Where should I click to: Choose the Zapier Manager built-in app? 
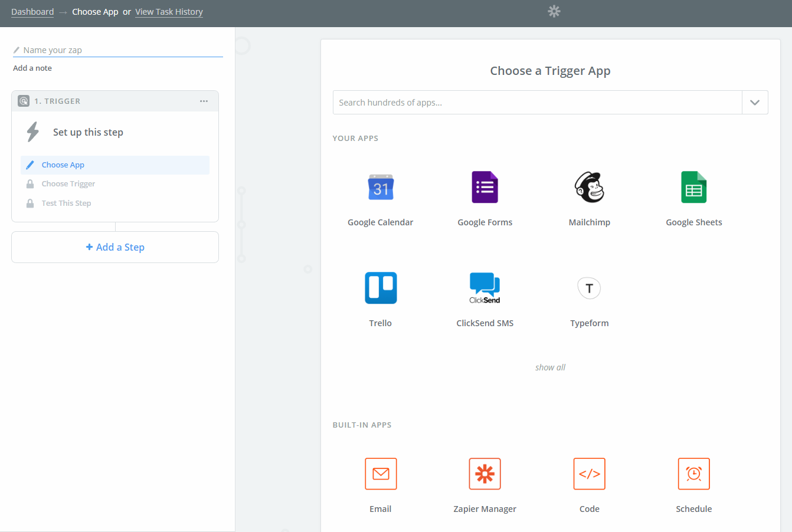(x=485, y=474)
